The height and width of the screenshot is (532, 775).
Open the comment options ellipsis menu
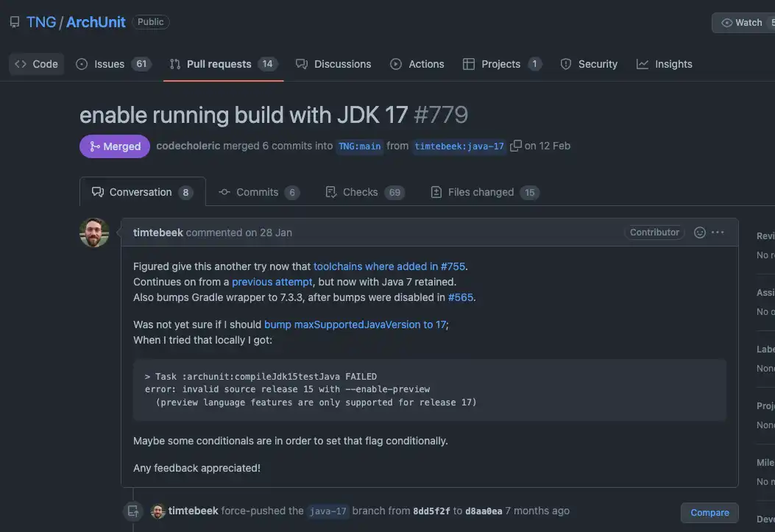(718, 233)
